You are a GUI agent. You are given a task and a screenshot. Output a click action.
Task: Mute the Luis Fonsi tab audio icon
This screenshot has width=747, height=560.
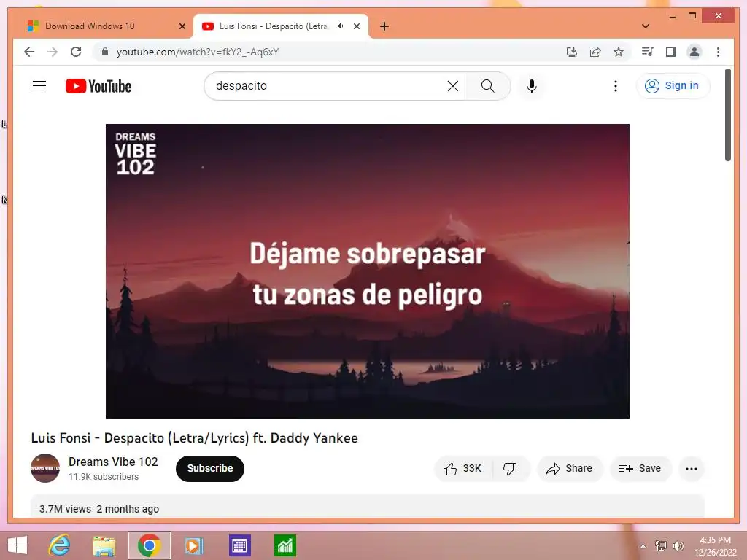(341, 26)
